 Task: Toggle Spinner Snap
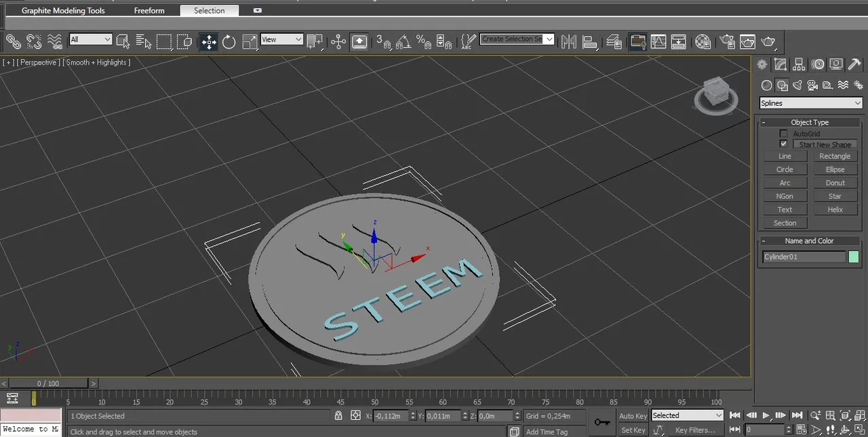(x=445, y=42)
